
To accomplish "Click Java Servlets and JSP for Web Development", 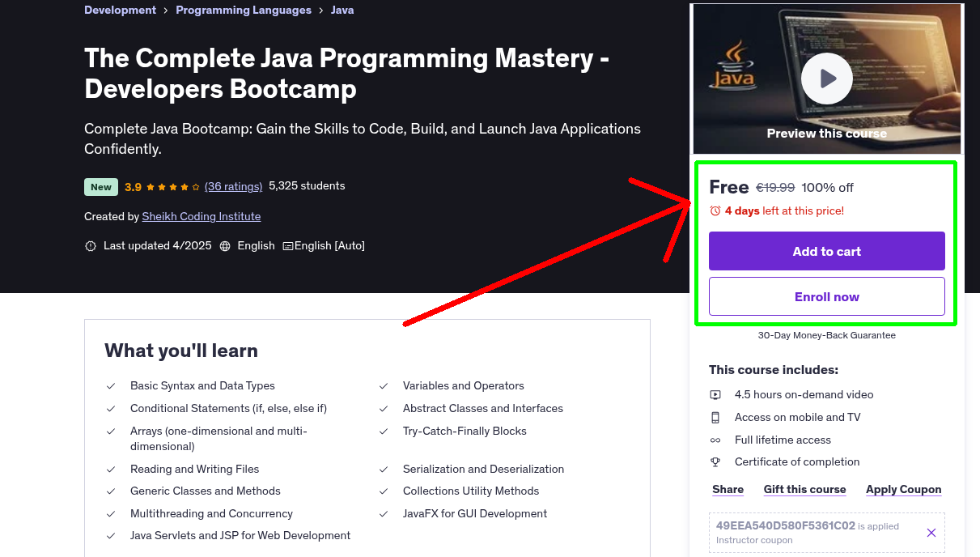I will tap(240, 536).
